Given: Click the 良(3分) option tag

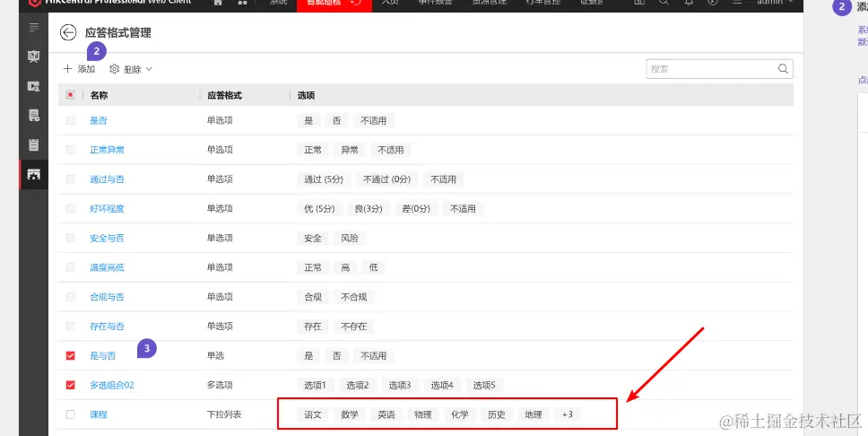Looking at the screenshot, I should 369,208.
